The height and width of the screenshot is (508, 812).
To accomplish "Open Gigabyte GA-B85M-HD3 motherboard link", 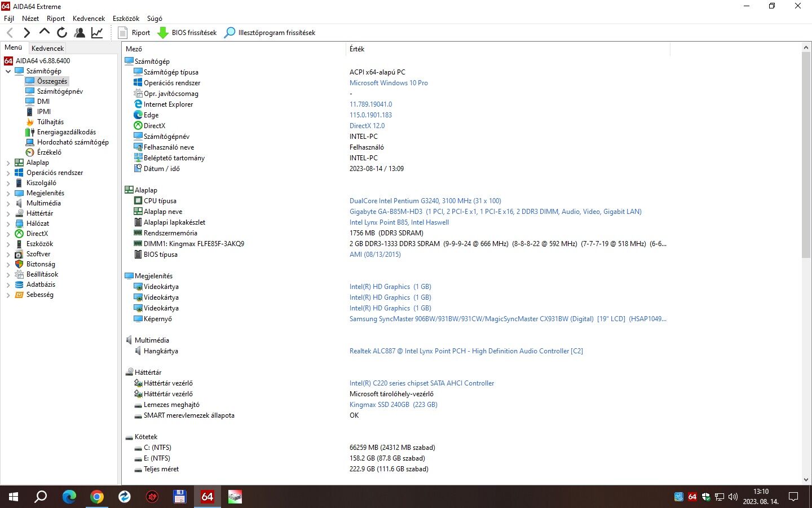I will (x=496, y=212).
